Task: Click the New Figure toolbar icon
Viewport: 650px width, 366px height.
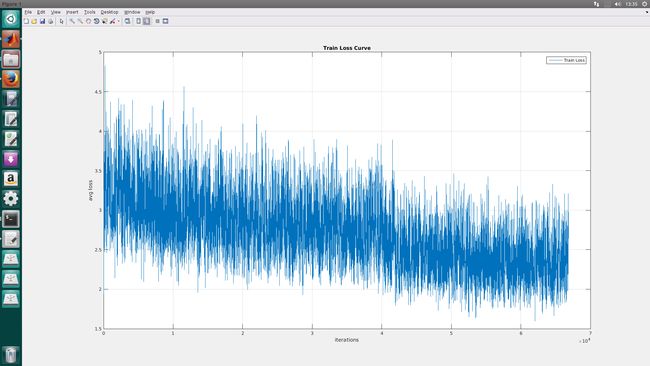Action: click(x=26, y=21)
